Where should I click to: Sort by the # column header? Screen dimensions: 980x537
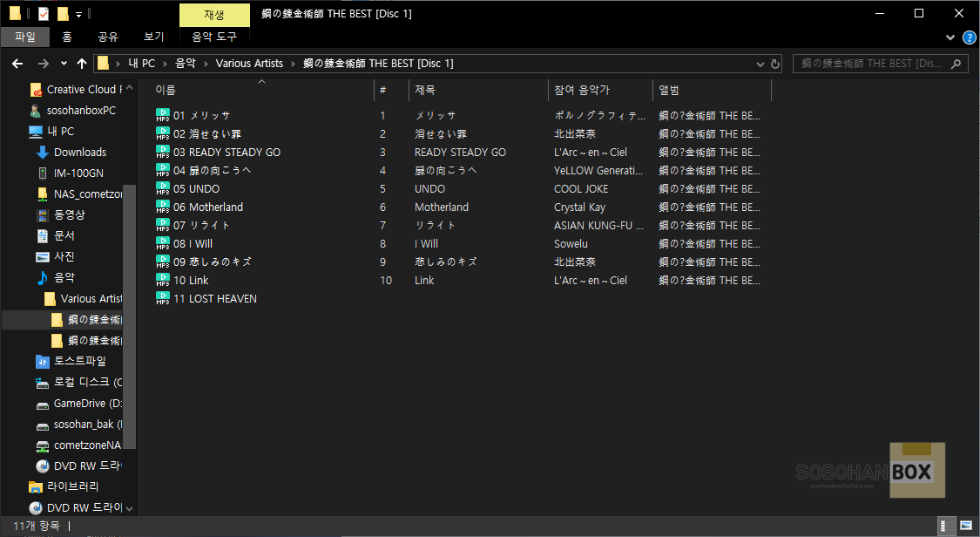click(382, 90)
